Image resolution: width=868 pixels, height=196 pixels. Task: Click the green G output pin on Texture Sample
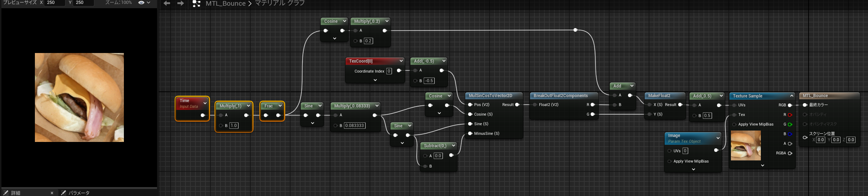(790, 125)
